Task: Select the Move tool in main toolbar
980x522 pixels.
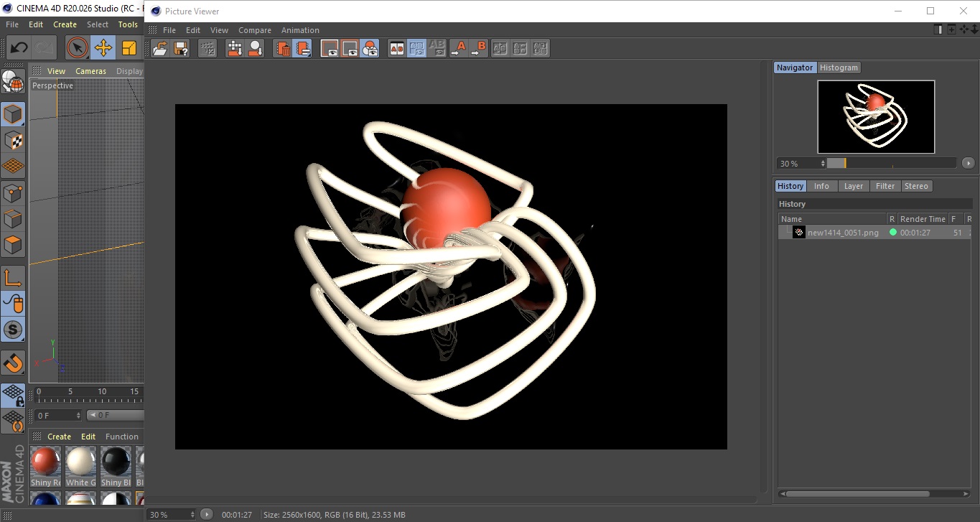Action: click(x=103, y=48)
